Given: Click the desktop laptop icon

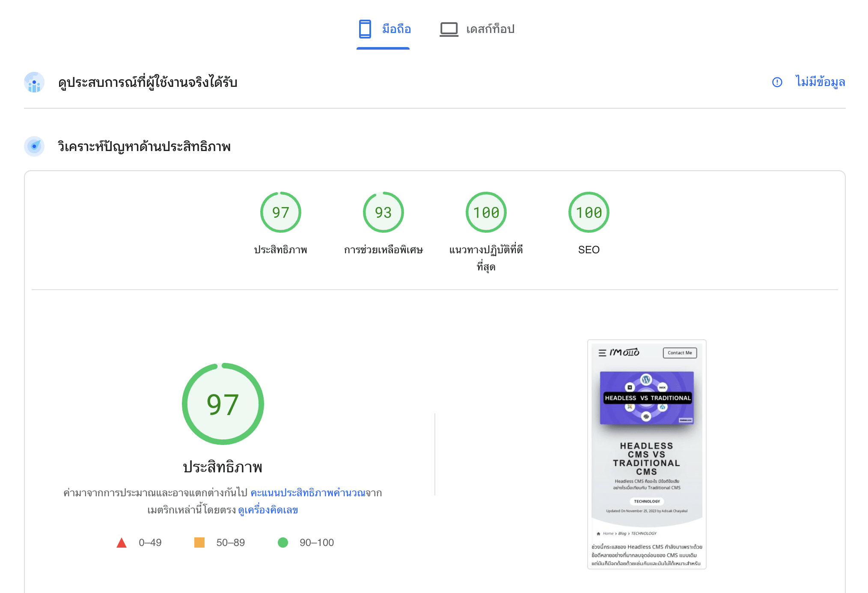Looking at the screenshot, I should 449,29.
